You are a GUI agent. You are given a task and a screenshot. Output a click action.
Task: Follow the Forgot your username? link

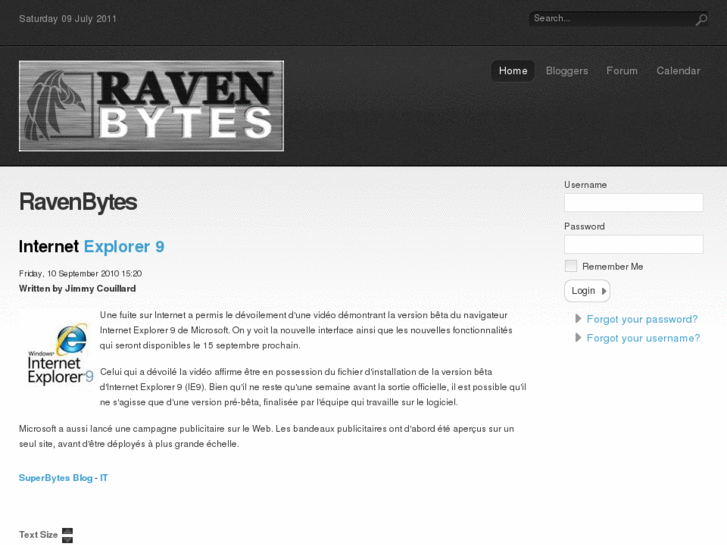click(643, 338)
